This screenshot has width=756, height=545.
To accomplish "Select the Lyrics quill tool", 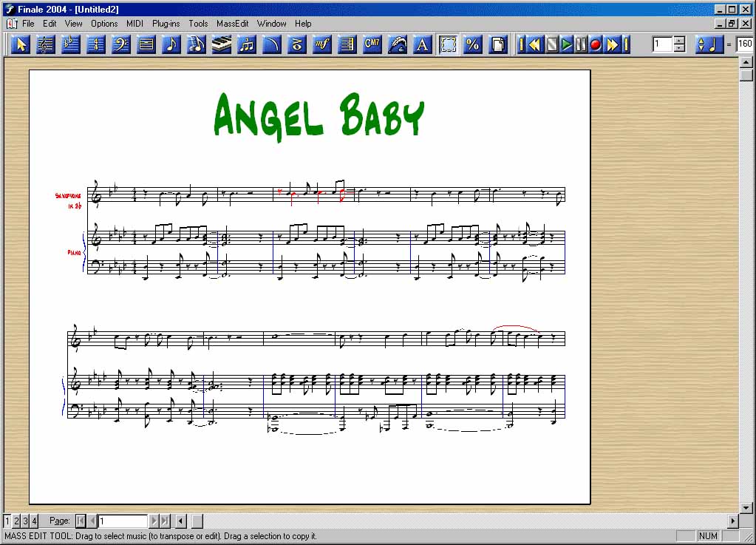I will pyautogui.click(x=398, y=44).
